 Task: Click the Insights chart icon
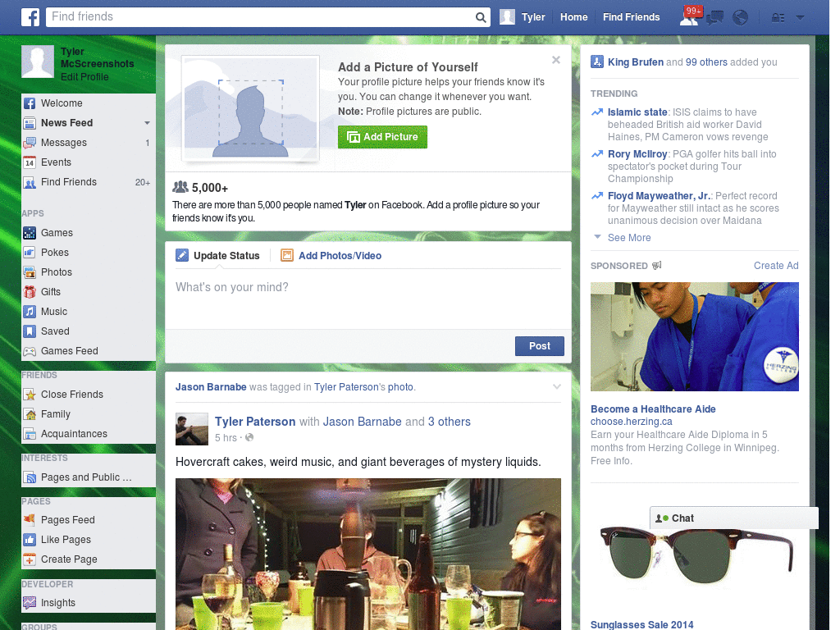click(30, 603)
